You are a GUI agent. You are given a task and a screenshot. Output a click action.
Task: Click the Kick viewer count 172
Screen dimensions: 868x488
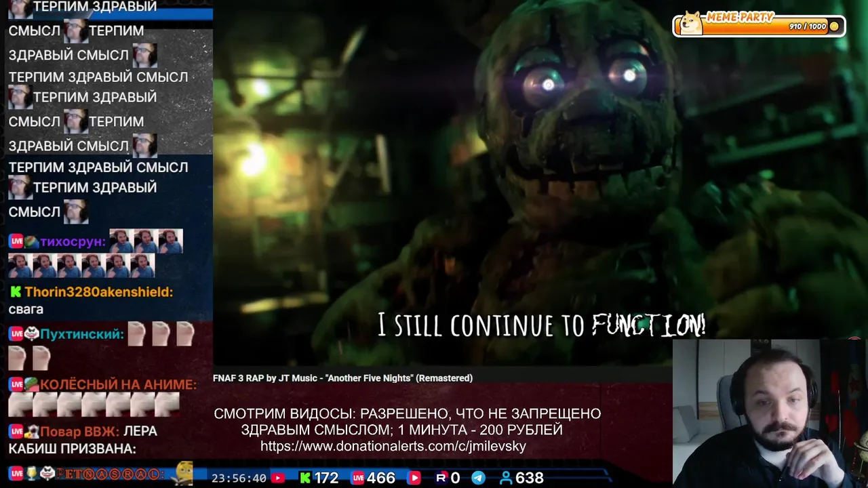(x=326, y=478)
